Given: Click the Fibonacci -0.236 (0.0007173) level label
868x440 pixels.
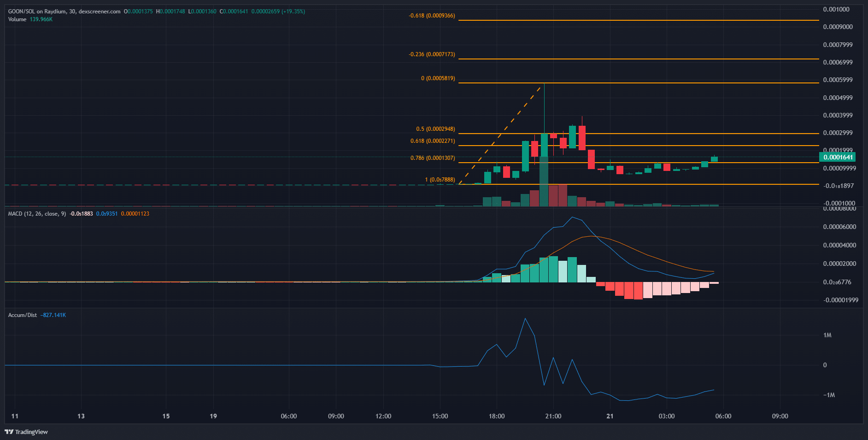Looking at the screenshot, I should point(432,54).
